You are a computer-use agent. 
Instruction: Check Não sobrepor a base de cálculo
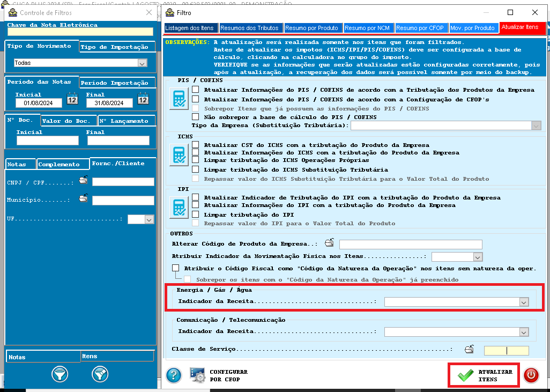pos(195,116)
